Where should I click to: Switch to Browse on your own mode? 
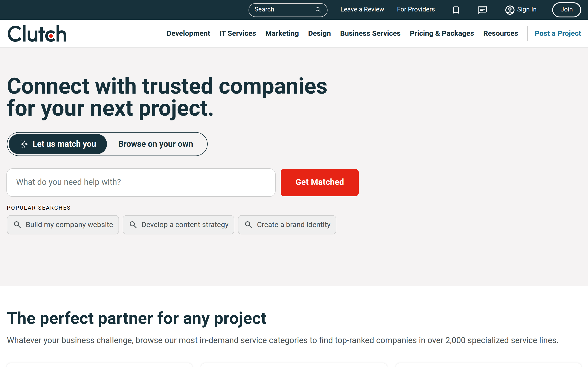(155, 144)
